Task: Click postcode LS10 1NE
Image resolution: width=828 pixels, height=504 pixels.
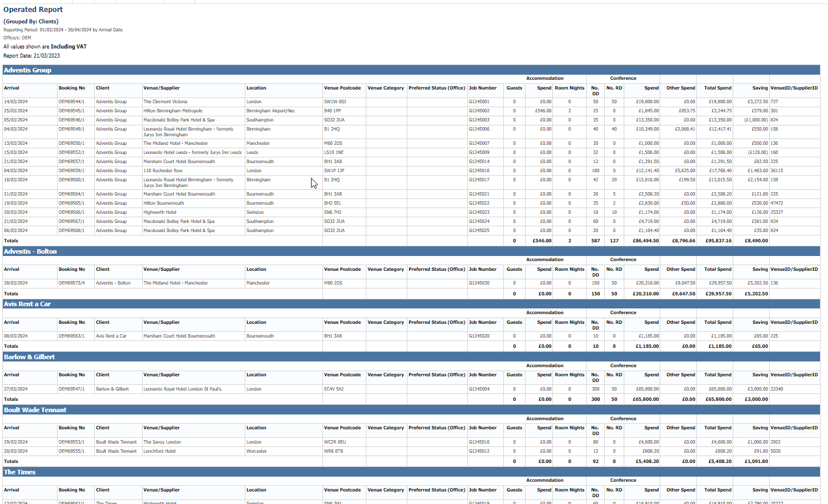Action: coord(333,152)
